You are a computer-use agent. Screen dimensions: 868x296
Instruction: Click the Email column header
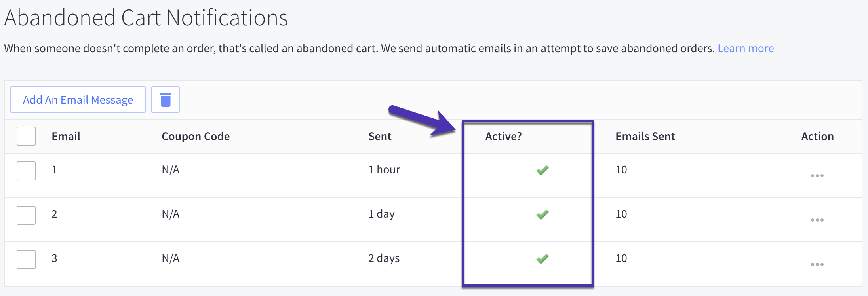(66, 136)
